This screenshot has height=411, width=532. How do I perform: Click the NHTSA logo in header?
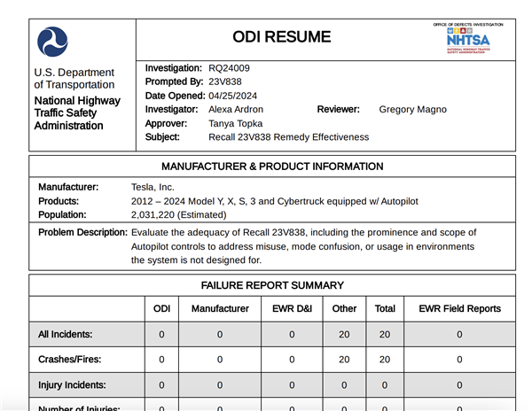point(467,39)
